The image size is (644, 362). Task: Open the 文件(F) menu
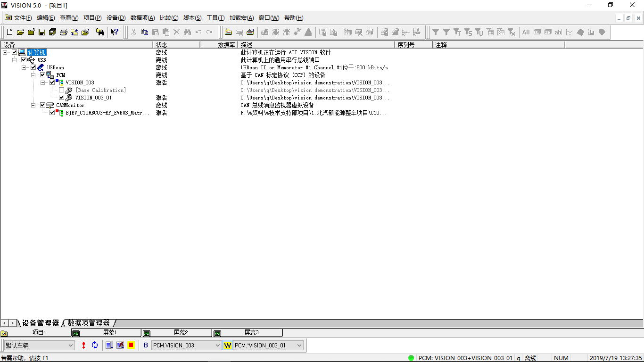tap(23, 18)
